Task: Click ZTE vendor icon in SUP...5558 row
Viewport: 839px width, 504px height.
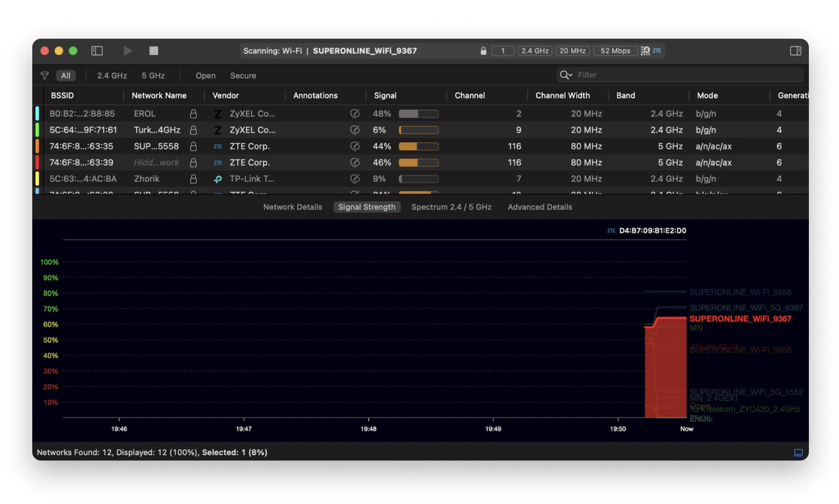Action: click(218, 146)
